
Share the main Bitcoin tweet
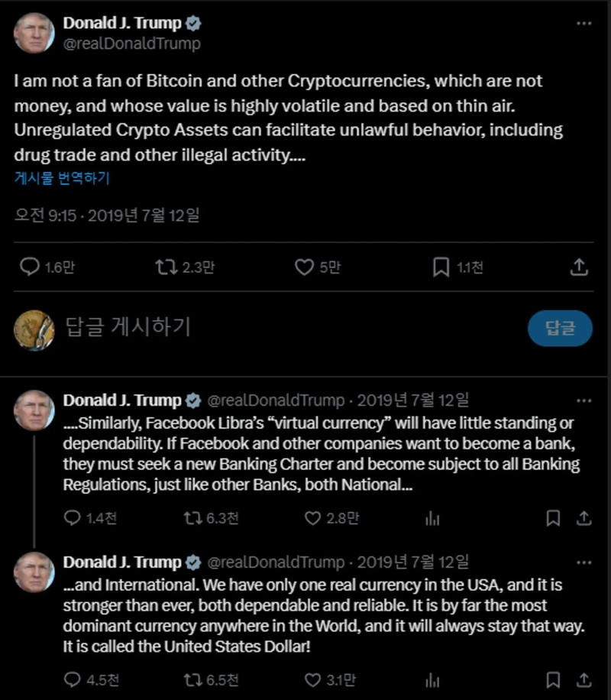[579, 267]
